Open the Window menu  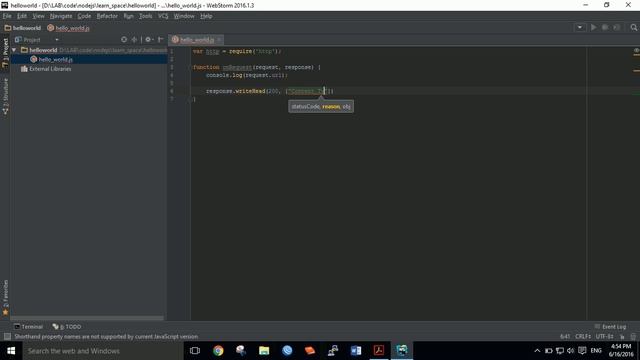tap(184, 16)
